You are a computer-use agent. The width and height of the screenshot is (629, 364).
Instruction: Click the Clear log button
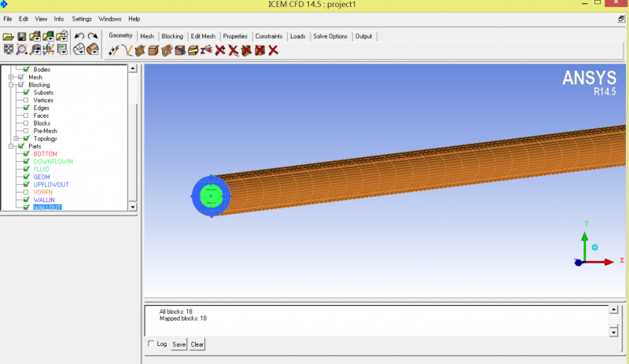(x=197, y=344)
